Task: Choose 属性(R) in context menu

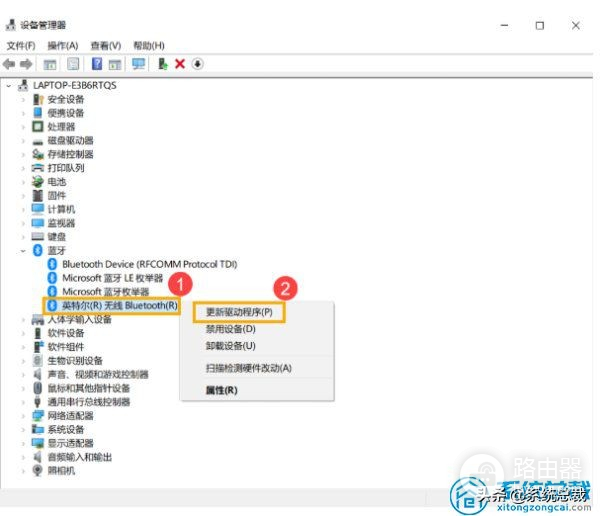Action: [x=222, y=390]
